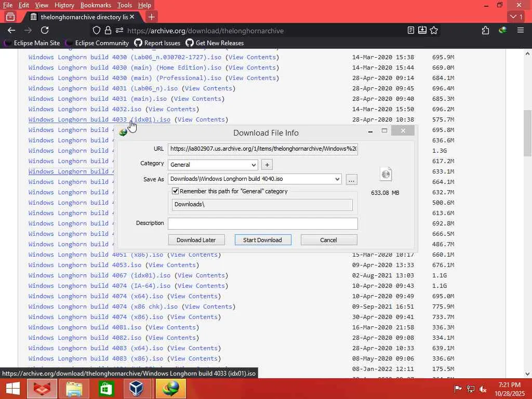
Task: Click the scrollbar up arrow
Action: pyautogui.click(x=527, y=54)
